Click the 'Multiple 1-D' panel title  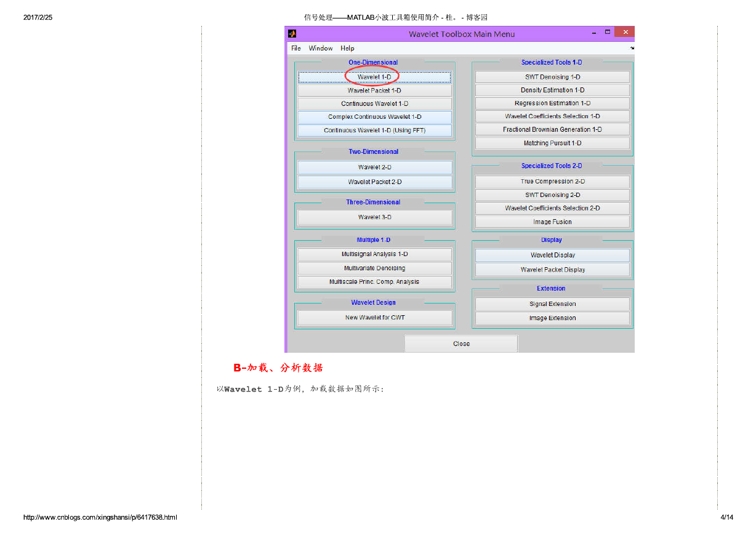(x=373, y=239)
